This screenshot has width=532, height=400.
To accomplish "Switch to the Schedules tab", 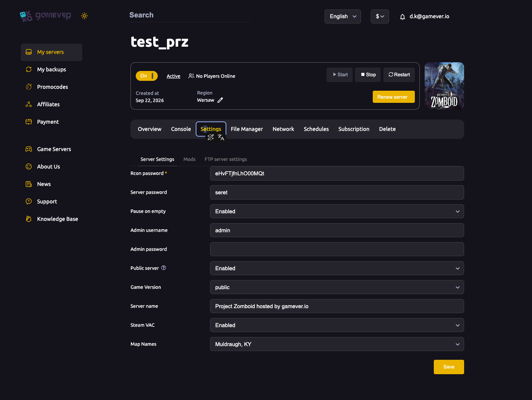I will [316, 129].
